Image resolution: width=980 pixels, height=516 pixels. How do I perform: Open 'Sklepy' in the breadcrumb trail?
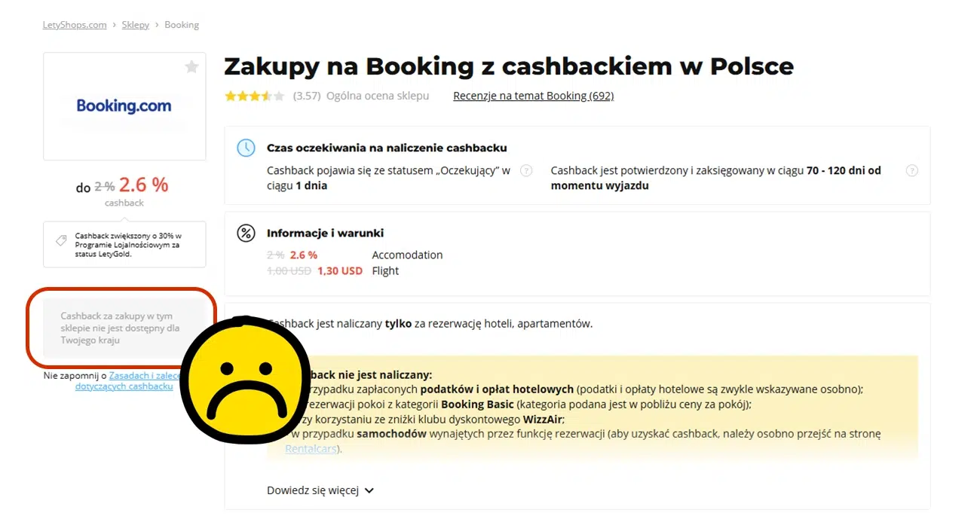point(135,24)
